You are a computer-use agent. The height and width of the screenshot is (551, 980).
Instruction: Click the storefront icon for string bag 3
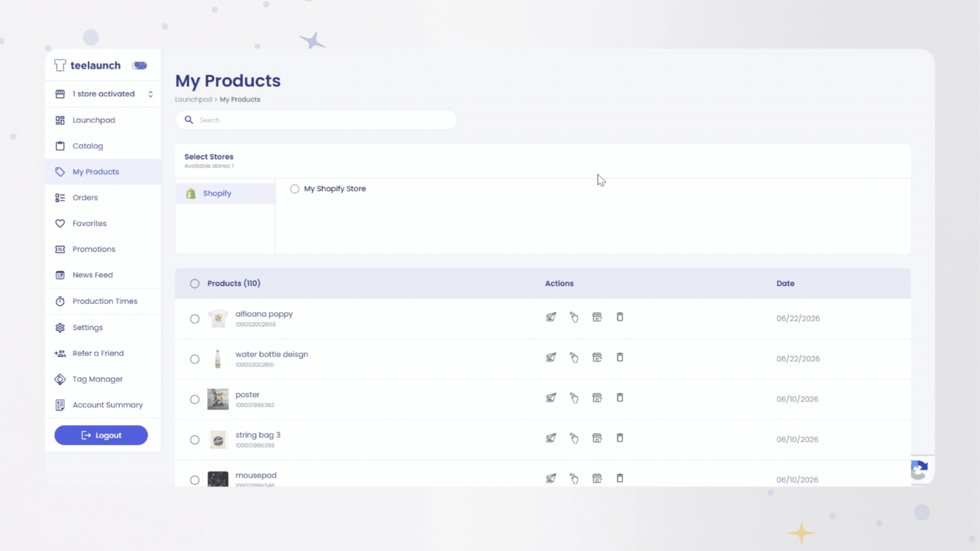(597, 438)
